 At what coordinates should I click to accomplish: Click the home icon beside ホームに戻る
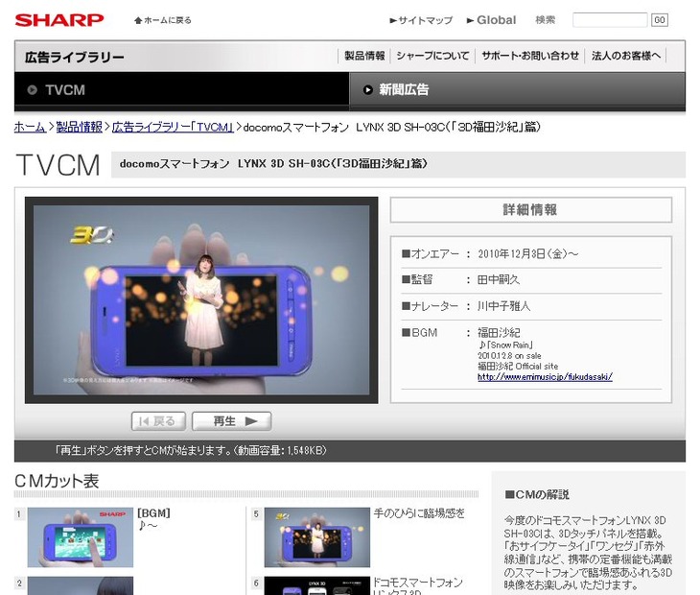click(138, 20)
